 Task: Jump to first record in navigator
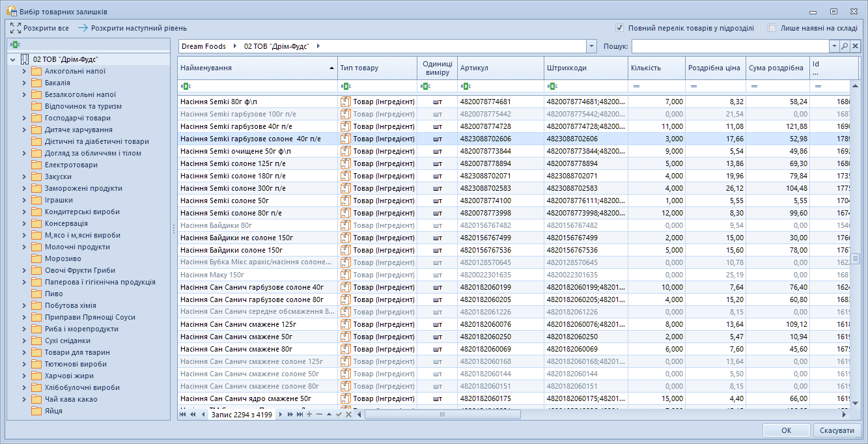183,414
